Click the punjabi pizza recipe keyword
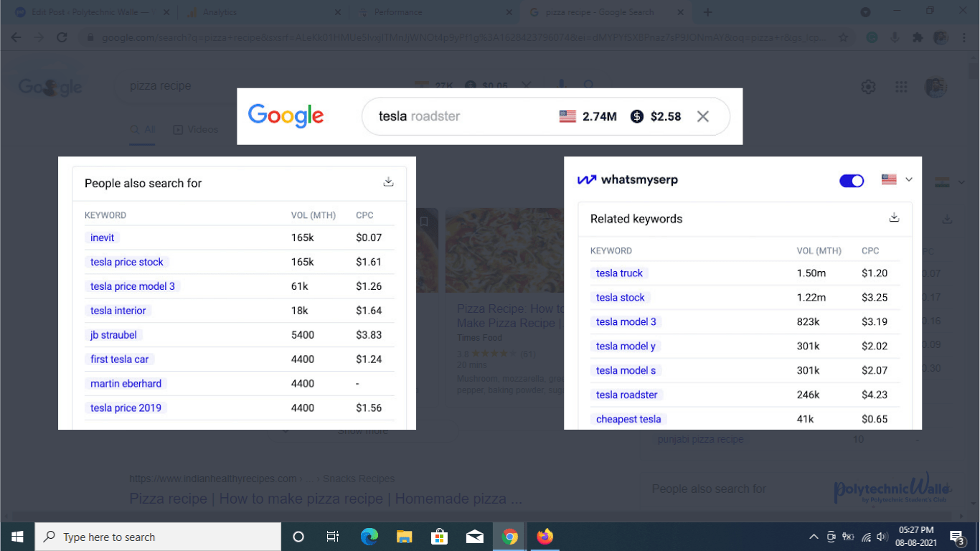980x551 pixels. tap(700, 439)
